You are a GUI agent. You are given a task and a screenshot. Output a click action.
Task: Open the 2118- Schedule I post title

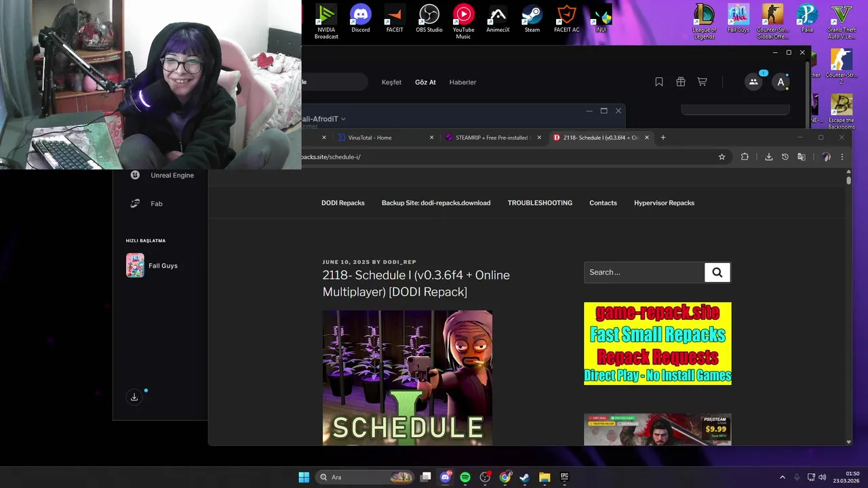pyautogui.click(x=416, y=283)
